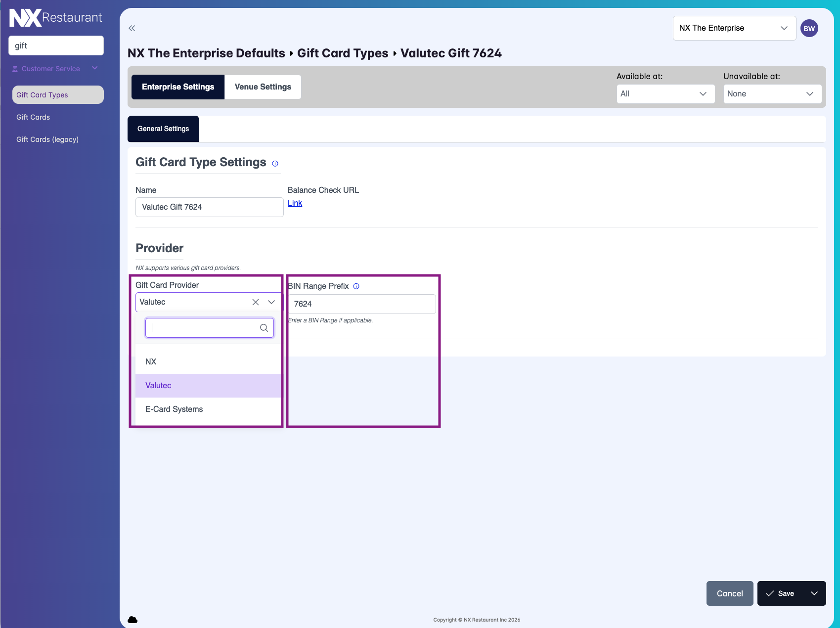This screenshot has height=628, width=840.
Task: Switch to the Venue Settings tab
Action: pyautogui.click(x=263, y=87)
